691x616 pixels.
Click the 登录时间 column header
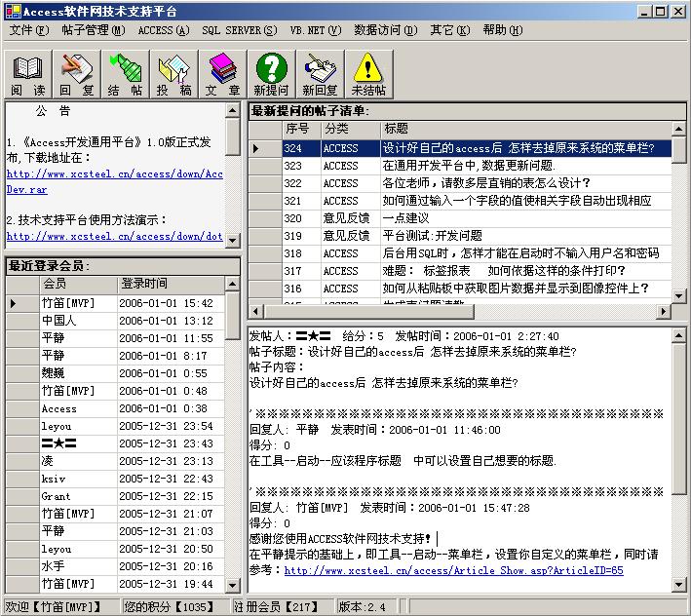(x=171, y=285)
